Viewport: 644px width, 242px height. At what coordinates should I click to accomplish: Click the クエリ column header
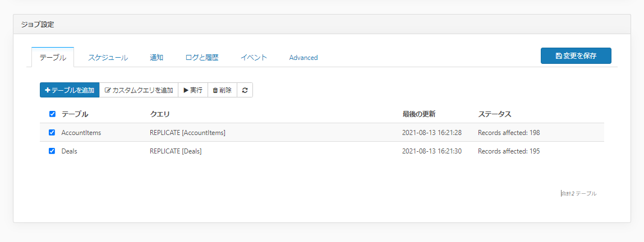click(x=160, y=114)
